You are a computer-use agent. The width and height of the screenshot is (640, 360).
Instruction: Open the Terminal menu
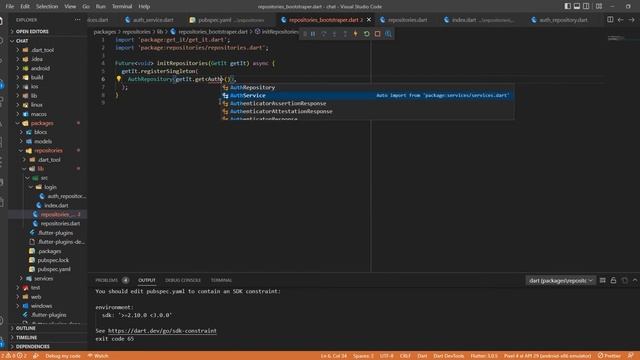pos(122,6)
